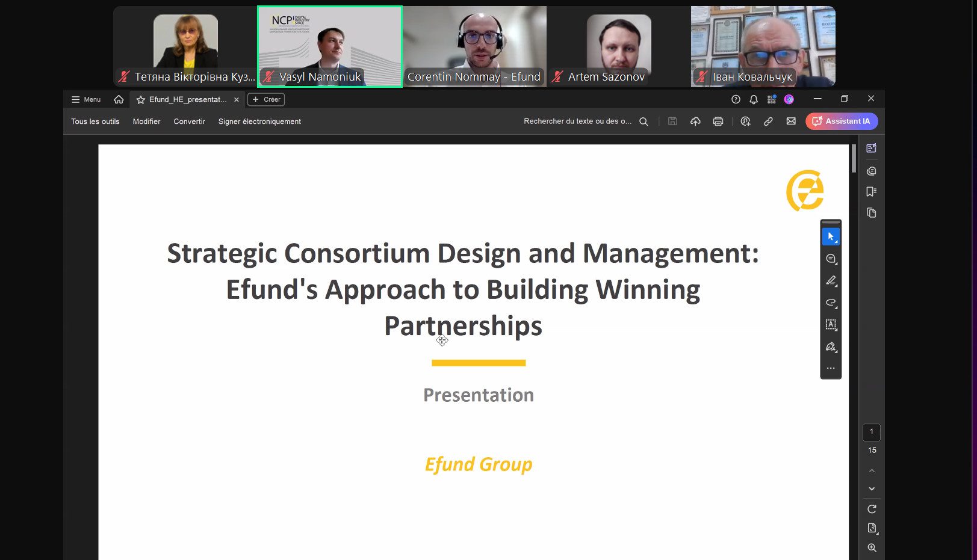Print the document using printer icon
This screenshot has height=560, width=977.
pos(718,122)
